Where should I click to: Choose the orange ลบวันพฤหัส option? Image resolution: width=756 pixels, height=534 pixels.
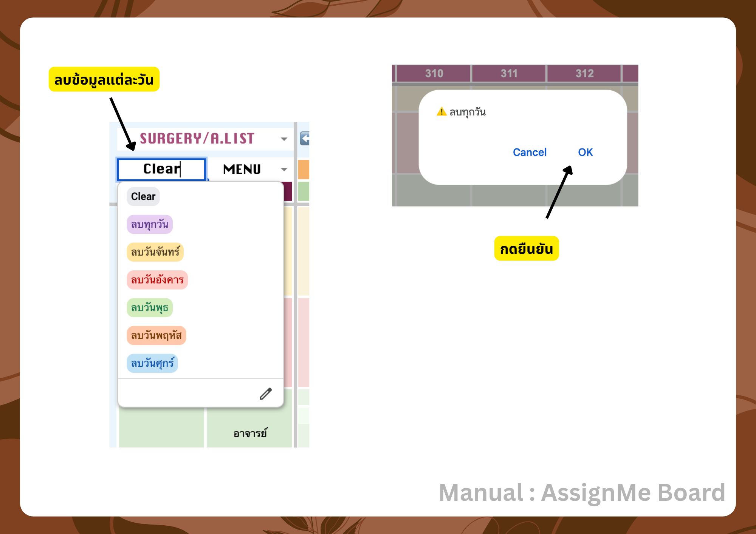point(156,335)
